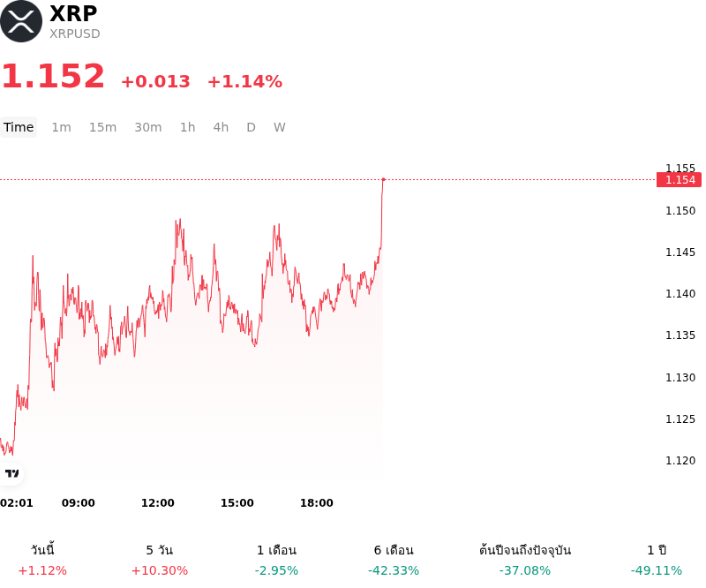The width and height of the screenshot is (706, 588).
Task: Click the 18:00 time axis marker
Action: point(317,503)
